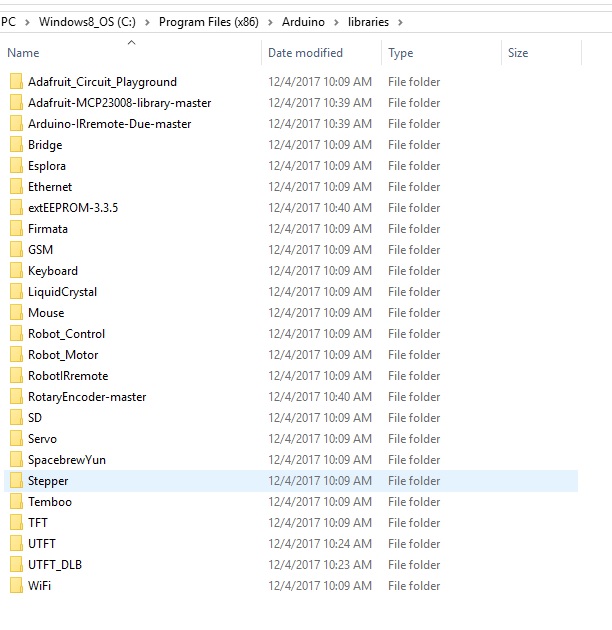Click the TFT folder icon
612x630 pixels.
[x=16, y=522]
